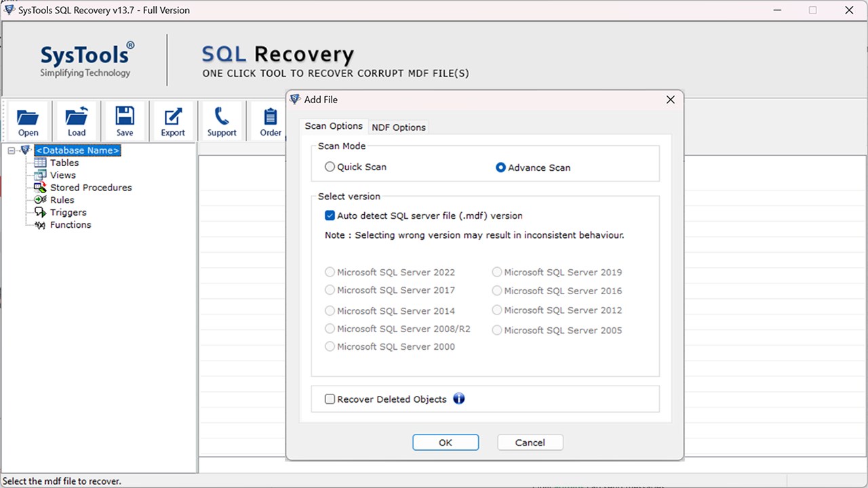Viewport: 868px width, 488px height.
Task: Switch to the Scan Options tab
Action: coord(334,126)
